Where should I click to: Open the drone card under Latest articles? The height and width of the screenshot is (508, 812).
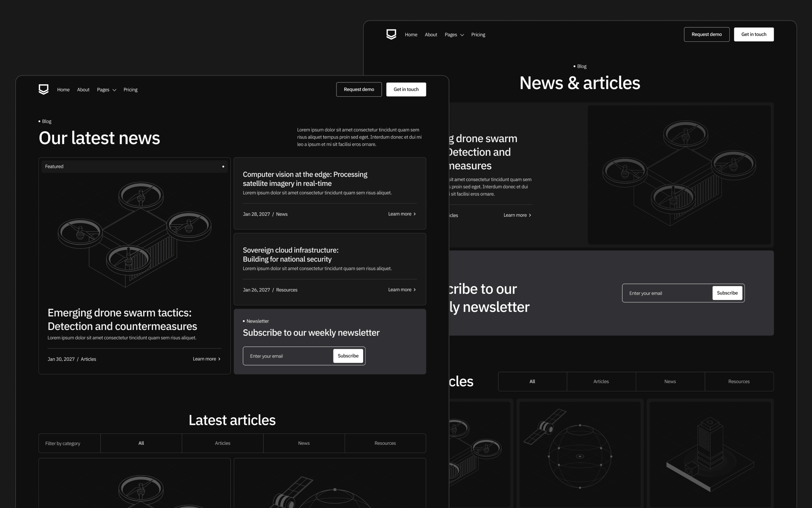(x=134, y=483)
